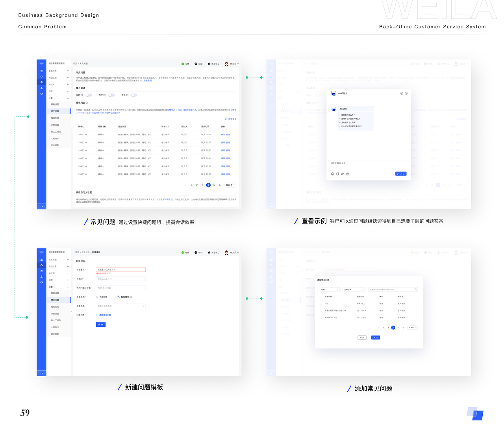Viewport: 504px width, 435px height.
Task: Click 取消 in 添加常见问题 dialog
Action: coord(362,337)
